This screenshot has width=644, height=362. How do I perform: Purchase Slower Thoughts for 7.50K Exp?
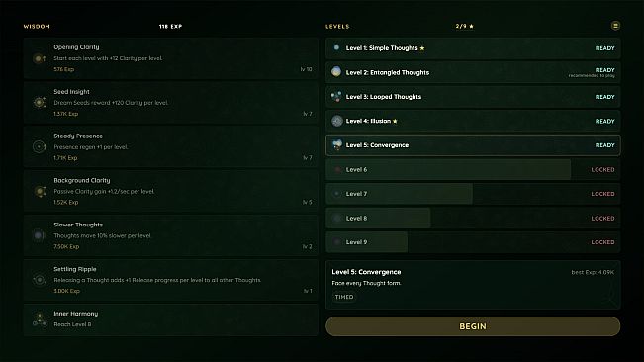point(170,235)
